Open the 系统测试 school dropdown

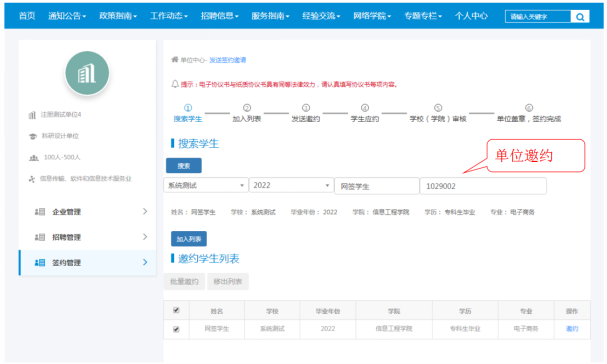206,185
